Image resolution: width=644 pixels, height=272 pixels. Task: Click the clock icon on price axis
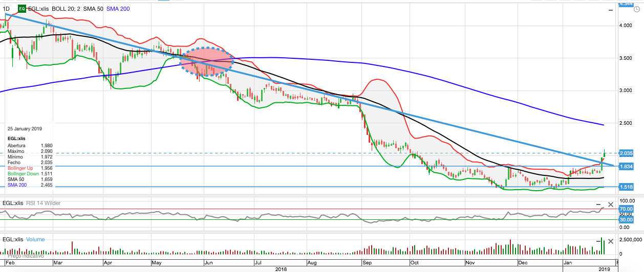[637, 9]
